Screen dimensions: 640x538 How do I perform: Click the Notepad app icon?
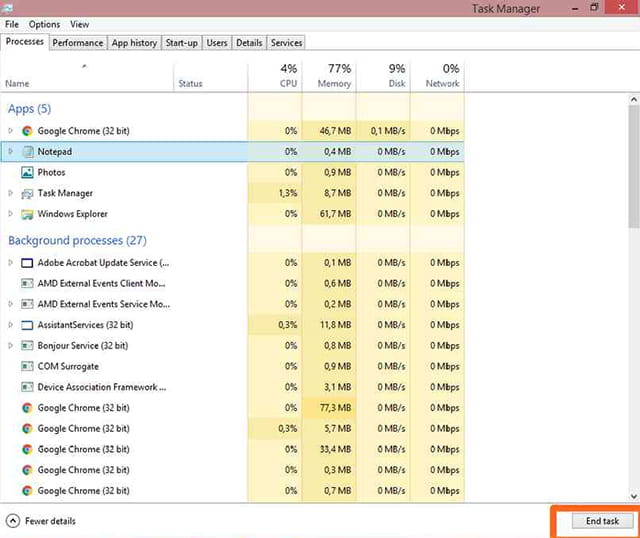pyautogui.click(x=27, y=152)
